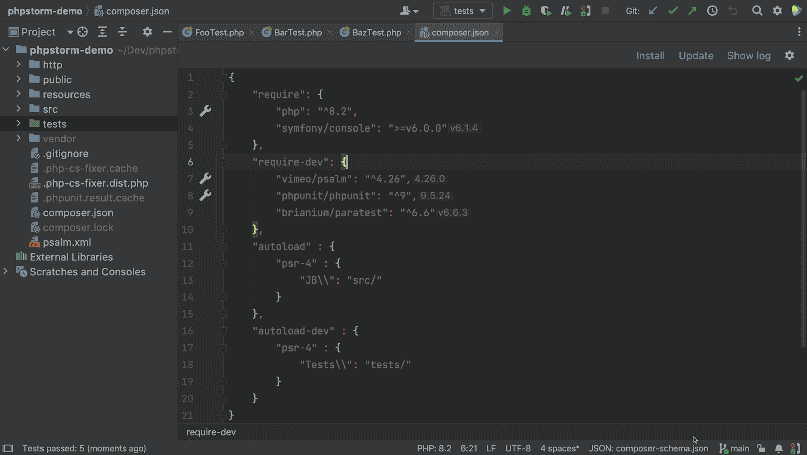
Task: Click the stop button in the toolbar
Action: tap(605, 10)
